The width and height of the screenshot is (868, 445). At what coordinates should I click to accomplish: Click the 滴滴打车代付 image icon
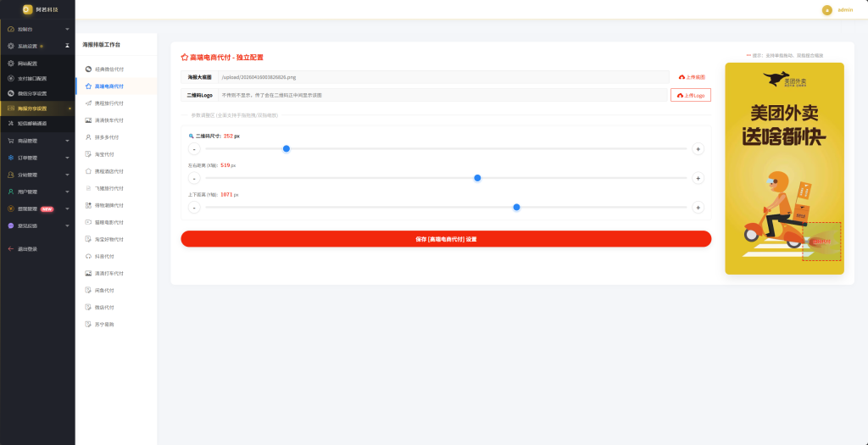click(88, 274)
